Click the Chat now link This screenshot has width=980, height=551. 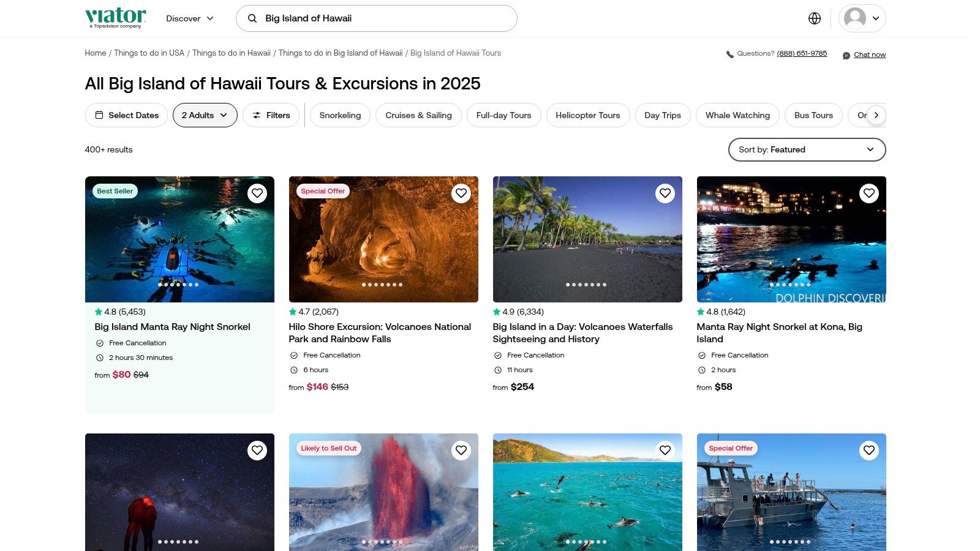point(869,55)
